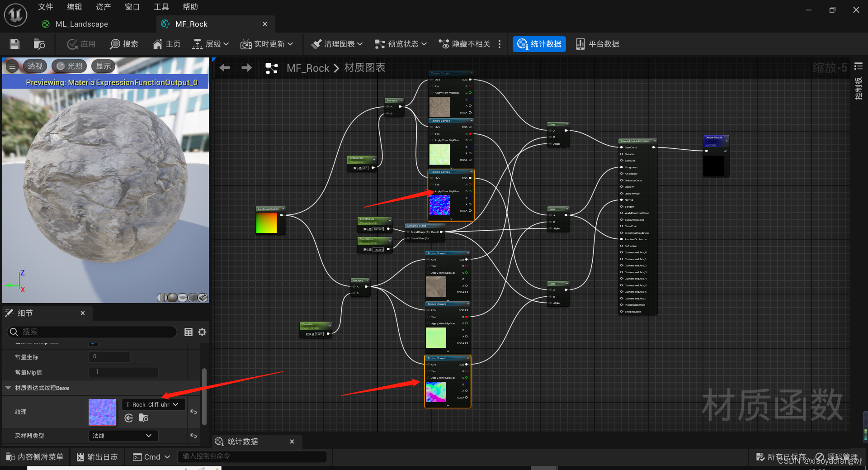The image size is (868, 470).
Task: Open the details panel settings gear
Action: [202, 332]
